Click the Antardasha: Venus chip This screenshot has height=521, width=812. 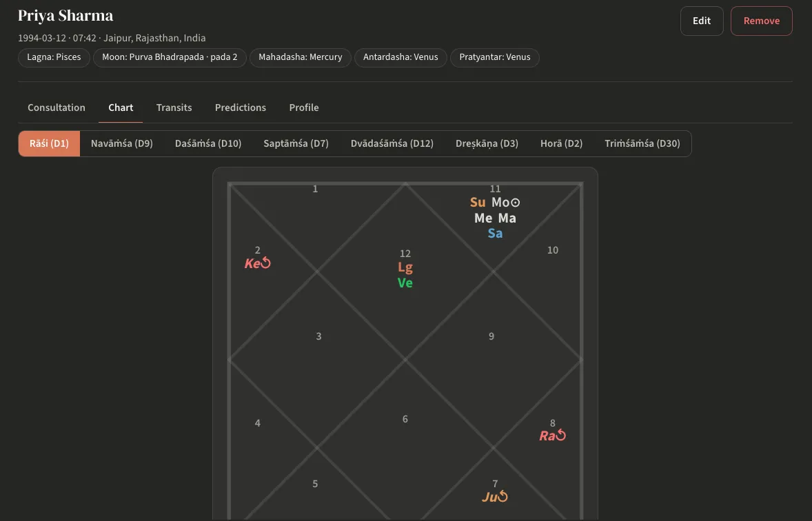(400, 57)
